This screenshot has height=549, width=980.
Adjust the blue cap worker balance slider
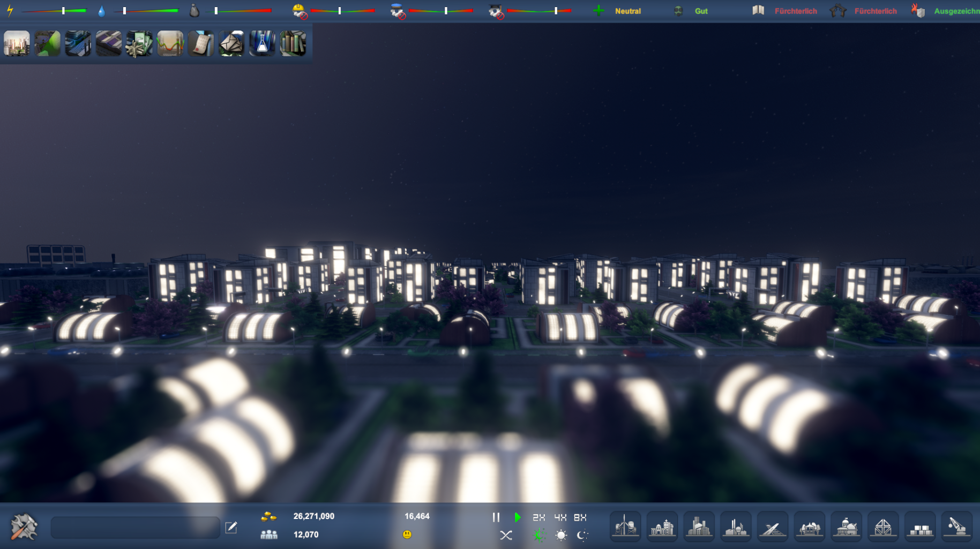click(441, 11)
